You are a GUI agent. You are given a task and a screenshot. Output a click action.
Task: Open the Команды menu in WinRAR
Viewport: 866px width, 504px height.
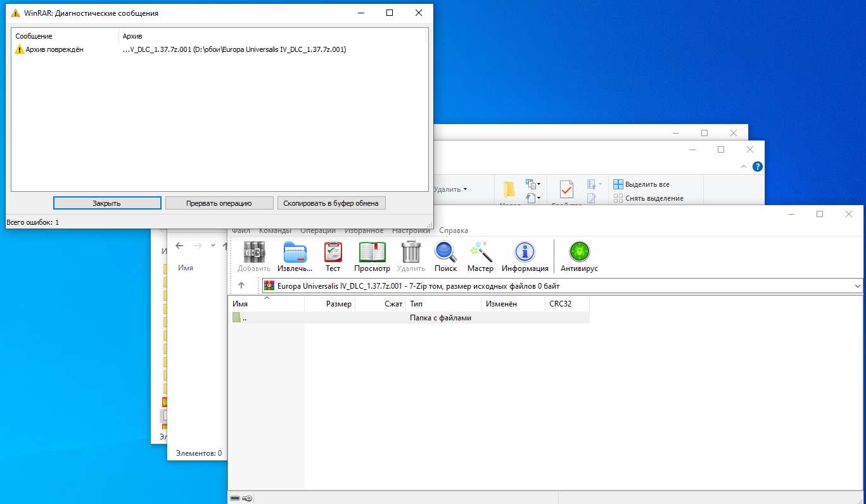275,230
